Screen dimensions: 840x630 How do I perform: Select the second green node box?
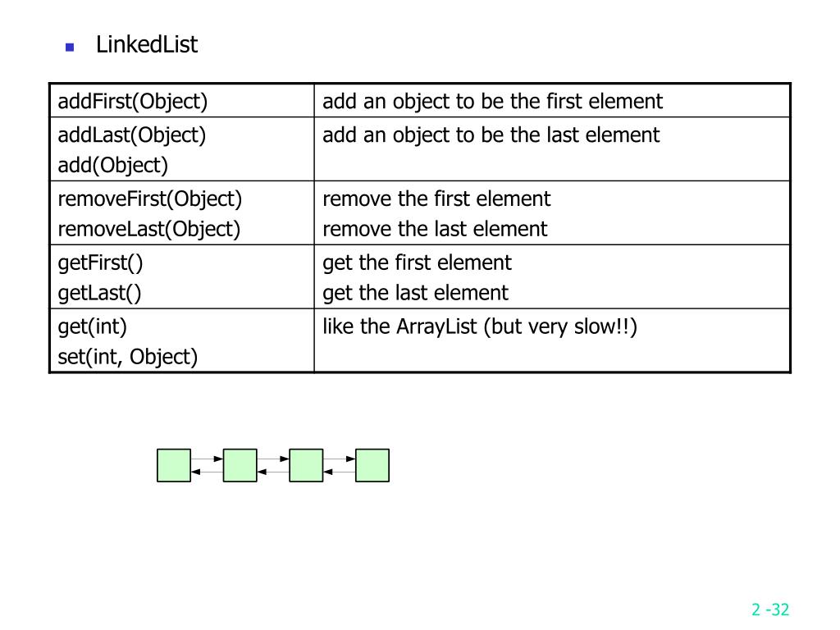(240, 465)
